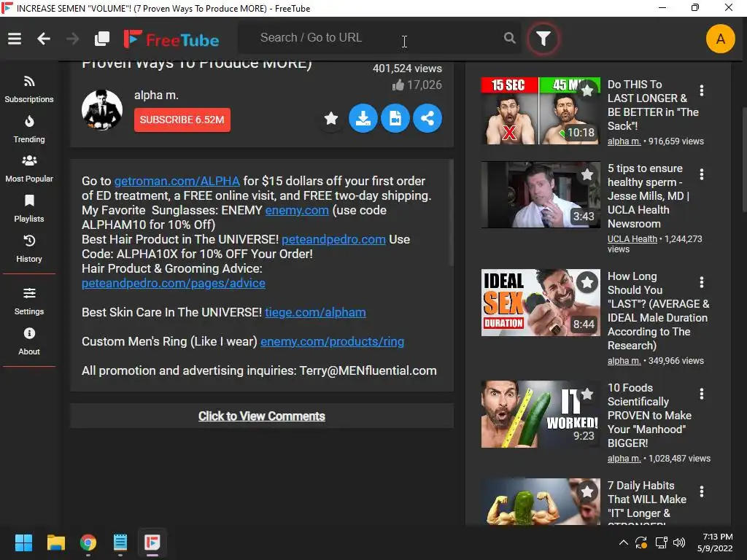Open Trending in the sidebar
Image resolution: width=747 pixels, height=560 pixels.
click(29, 130)
